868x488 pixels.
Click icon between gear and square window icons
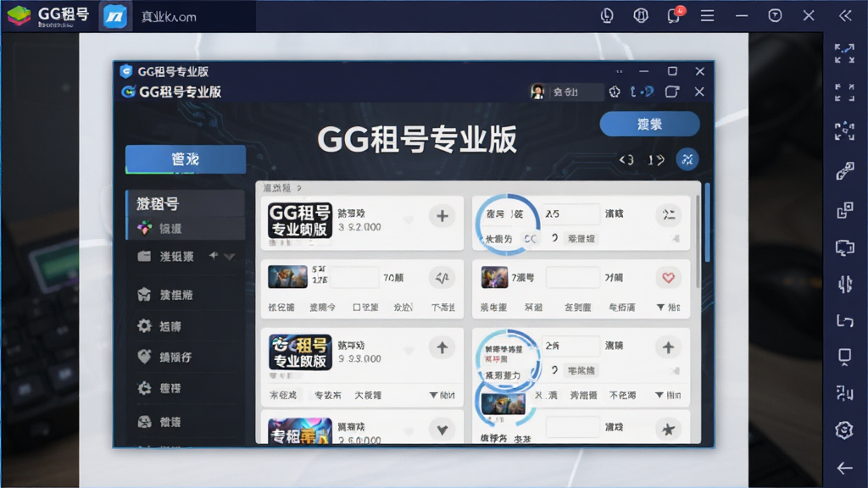click(643, 91)
